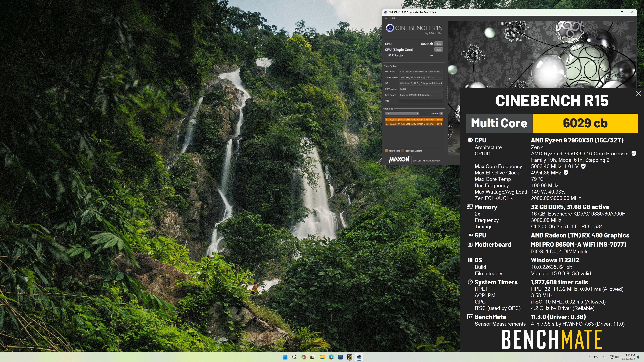Screen dimensions: 644x362
Task: Click the BenchMate section code icon
Action: [470, 317]
